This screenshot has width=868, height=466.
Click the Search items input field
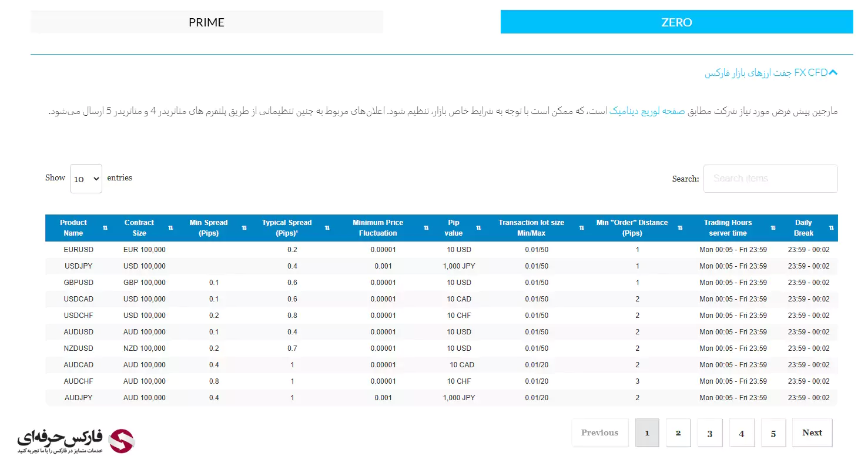[770, 178]
